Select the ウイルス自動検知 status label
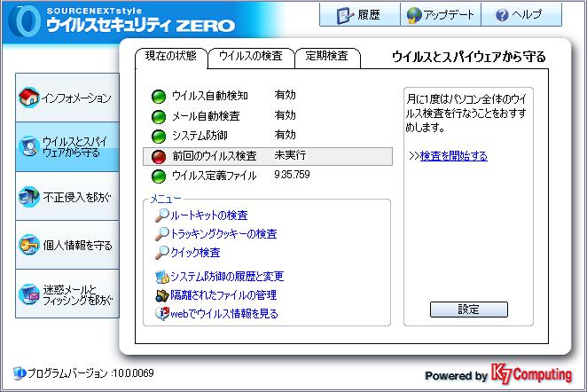The width and height of the screenshot is (587, 392). 209,96
